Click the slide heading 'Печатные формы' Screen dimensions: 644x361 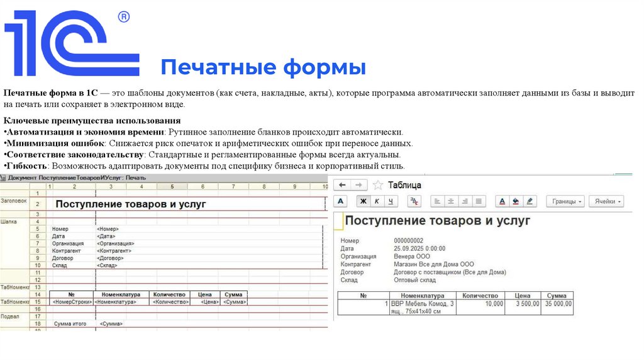263,67
